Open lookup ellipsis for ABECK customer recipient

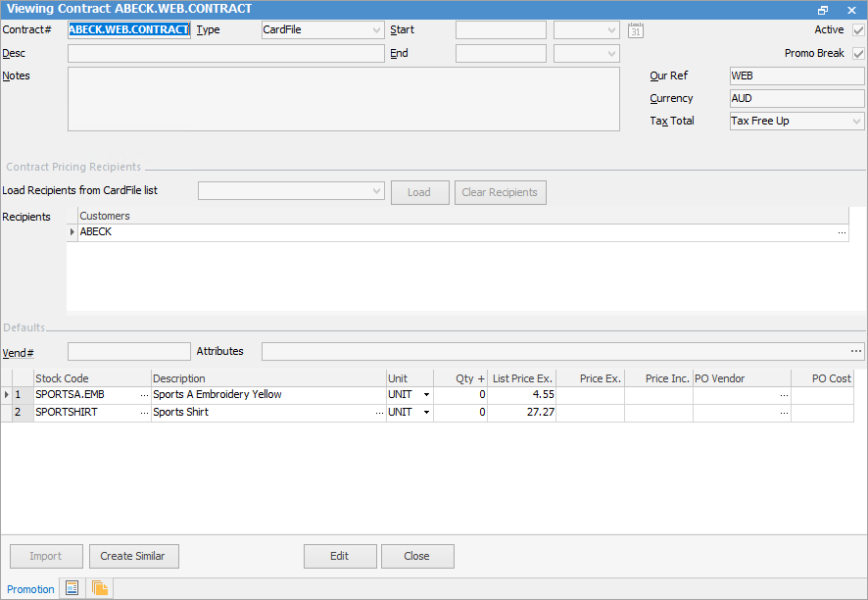842,232
